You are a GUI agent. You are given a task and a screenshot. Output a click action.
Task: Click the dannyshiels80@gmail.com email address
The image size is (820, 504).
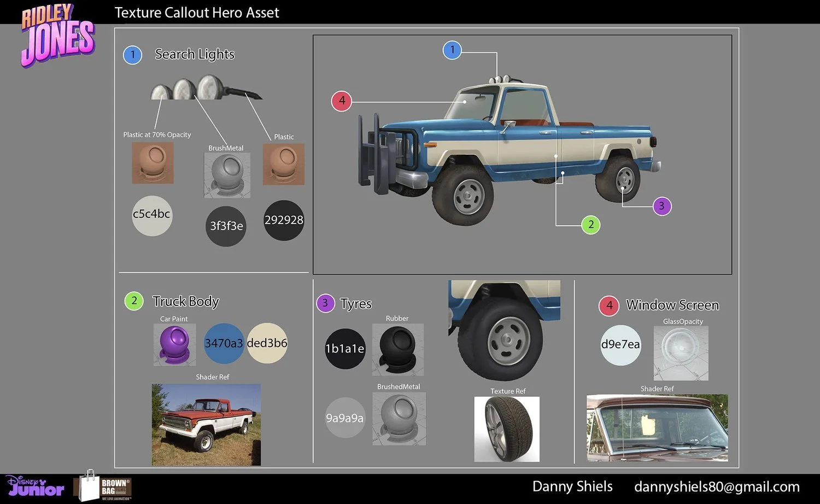pyautogui.click(x=717, y=487)
